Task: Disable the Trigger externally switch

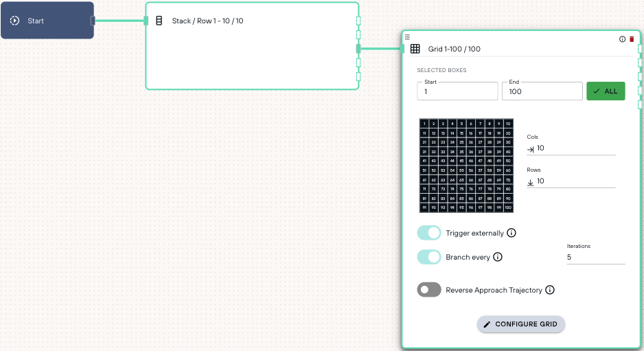Action: pyautogui.click(x=429, y=233)
